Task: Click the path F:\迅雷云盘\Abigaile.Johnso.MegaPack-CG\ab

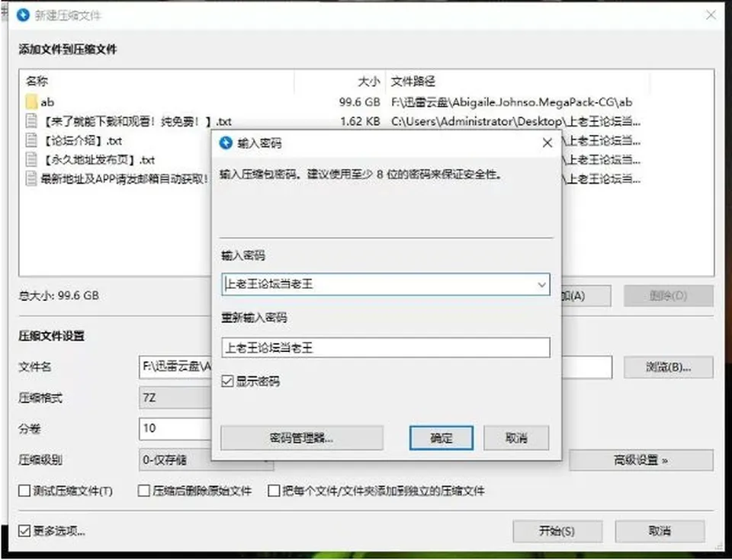Action: (x=512, y=102)
